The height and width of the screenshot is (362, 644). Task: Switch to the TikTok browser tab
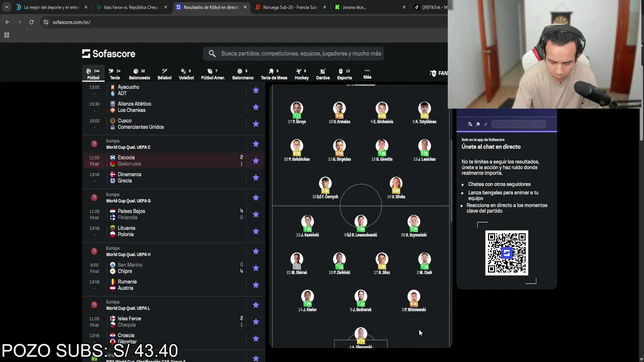point(429,7)
